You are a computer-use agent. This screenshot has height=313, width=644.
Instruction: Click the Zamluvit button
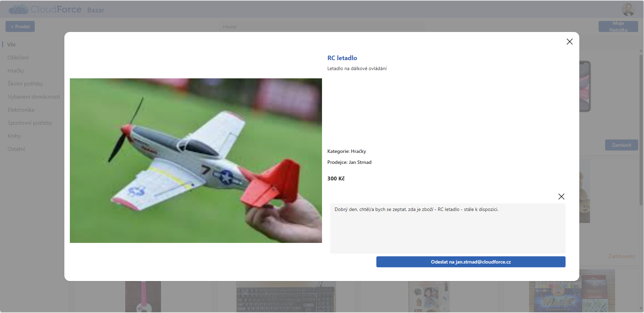(x=621, y=145)
